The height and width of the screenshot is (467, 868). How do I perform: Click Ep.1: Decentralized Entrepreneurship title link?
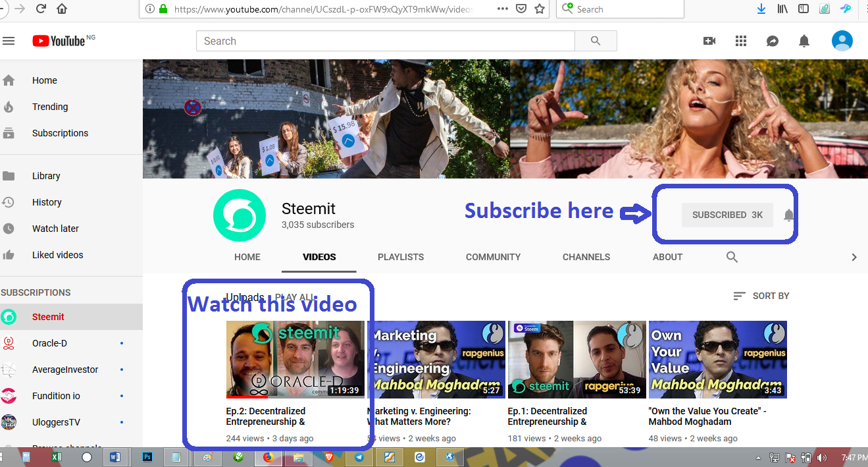548,416
